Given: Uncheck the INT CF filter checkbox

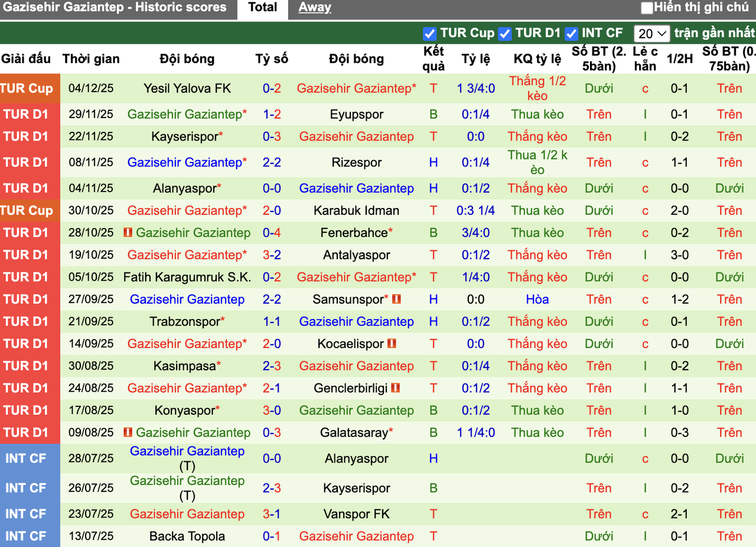Looking at the screenshot, I should [571, 34].
